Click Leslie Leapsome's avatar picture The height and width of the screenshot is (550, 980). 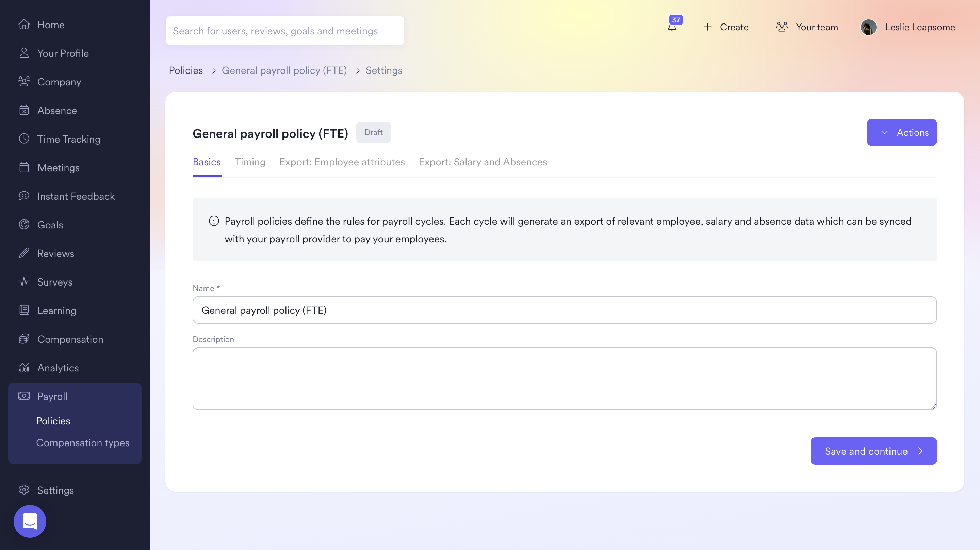868,28
